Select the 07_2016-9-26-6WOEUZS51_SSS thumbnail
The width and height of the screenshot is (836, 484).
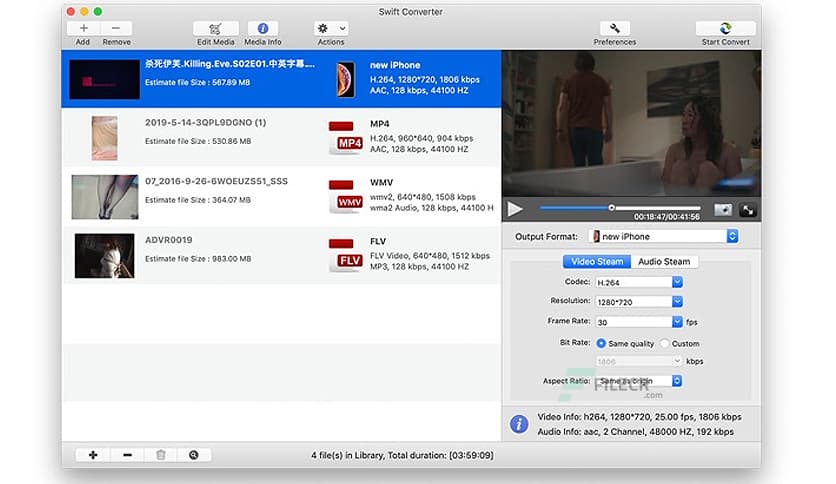[x=104, y=197]
